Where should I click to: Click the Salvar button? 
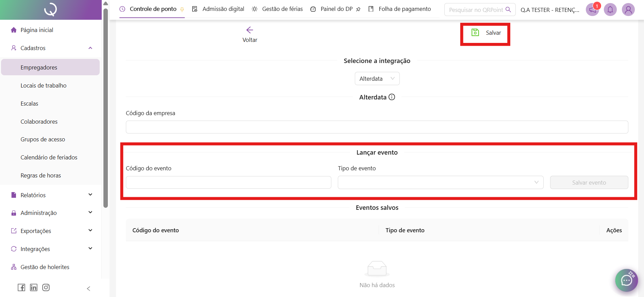click(x=486, y=33)
